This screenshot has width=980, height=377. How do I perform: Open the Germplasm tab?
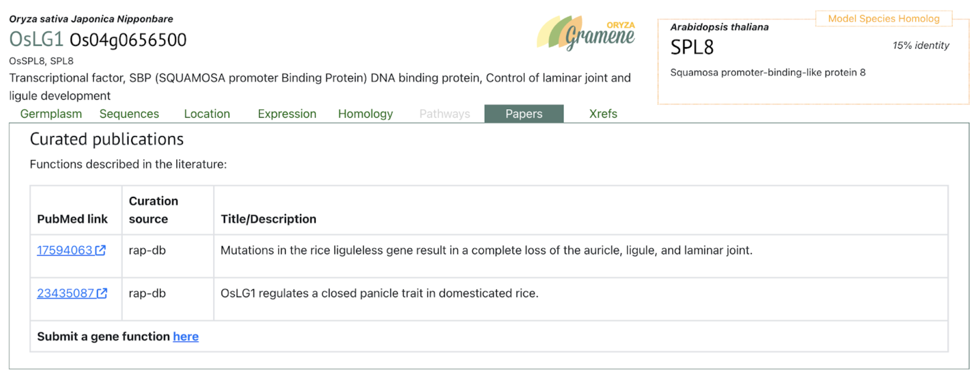point(51,114)
